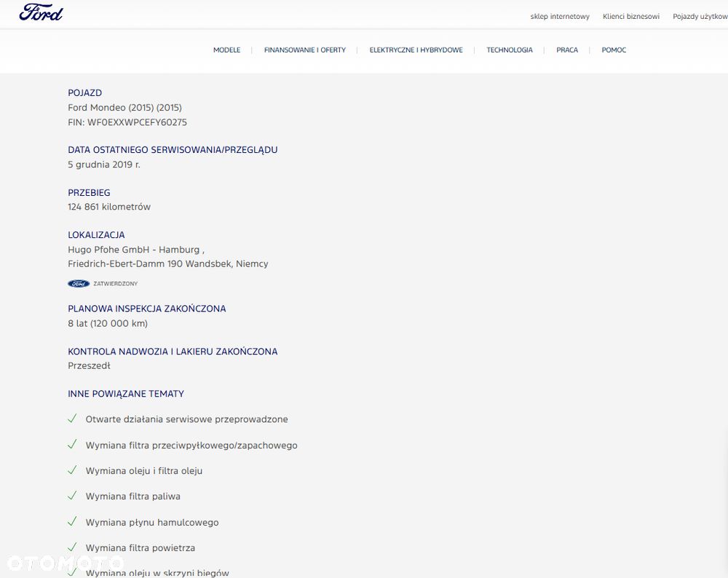Click checkmark beside Wymiana płynu hamulcowego
The height and width of the screenshot is (578, 728).
coord(72,522)
